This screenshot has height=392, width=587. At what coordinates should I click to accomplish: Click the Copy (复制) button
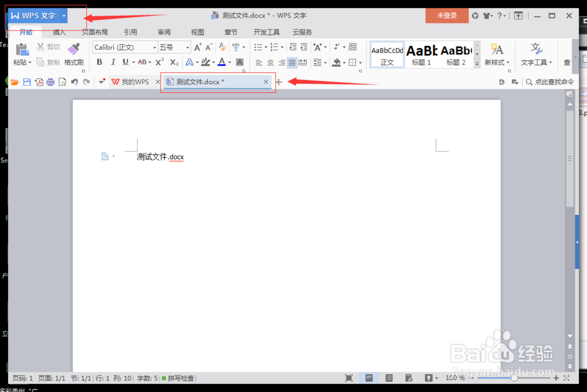(x=48, y=62)
